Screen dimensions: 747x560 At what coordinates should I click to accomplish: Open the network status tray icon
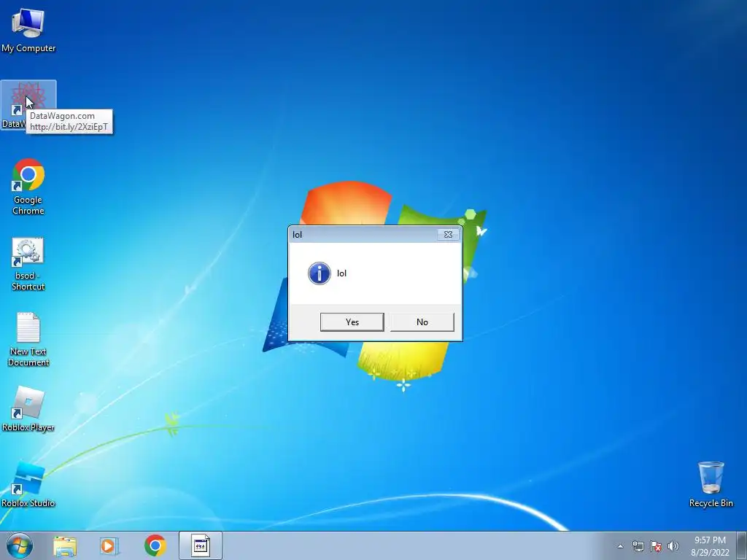point(638,546)
